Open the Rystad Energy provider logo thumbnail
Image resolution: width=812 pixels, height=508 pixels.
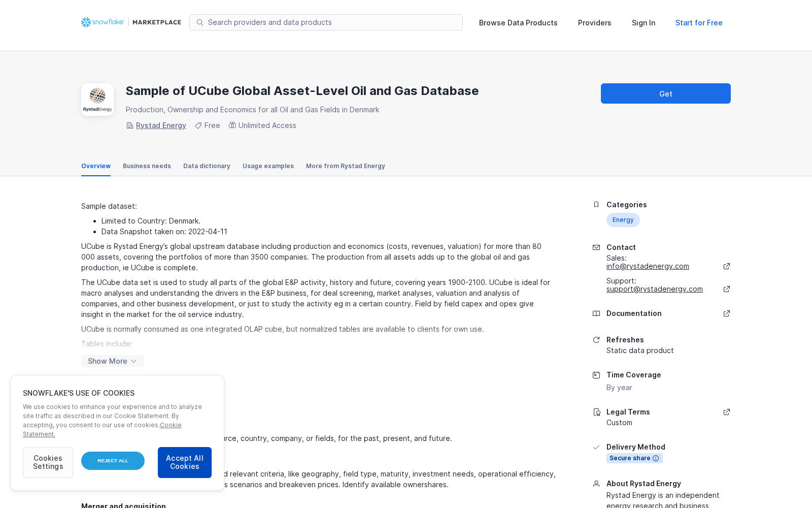pyautogui.click(x=97, y=100)
